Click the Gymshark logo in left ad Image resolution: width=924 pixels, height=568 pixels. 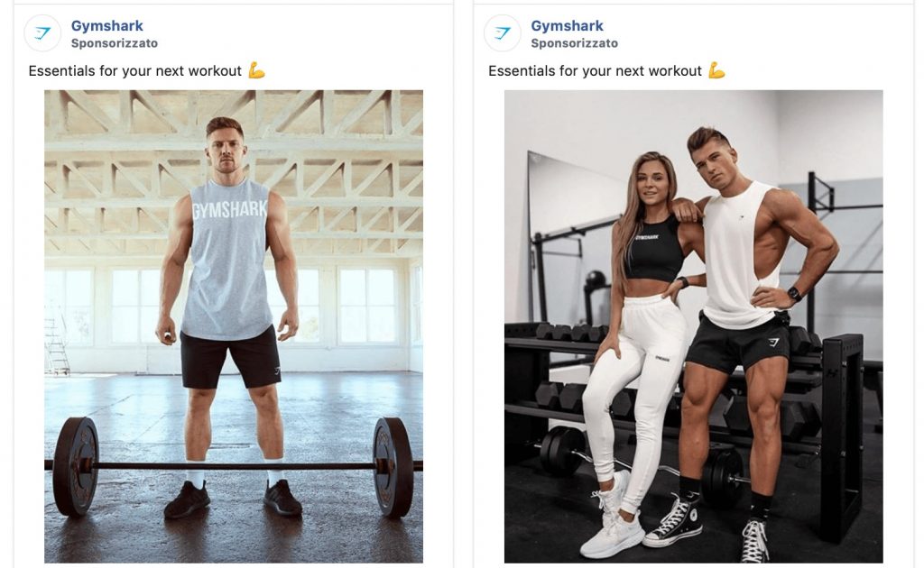(x=42, y=33)
